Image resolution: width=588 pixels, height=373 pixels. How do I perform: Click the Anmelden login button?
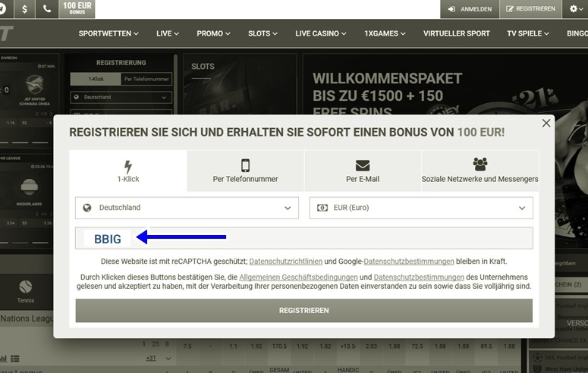click(x=470, y=9)
